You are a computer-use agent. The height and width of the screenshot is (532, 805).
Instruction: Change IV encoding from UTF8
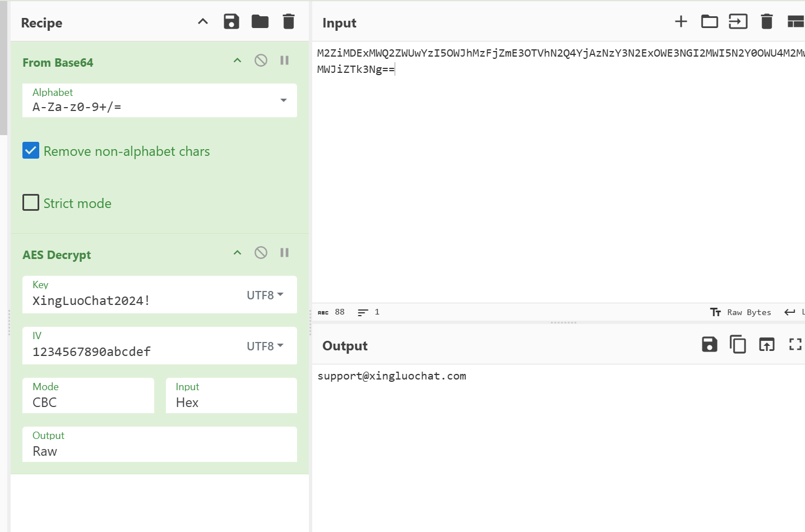[265, 346]
